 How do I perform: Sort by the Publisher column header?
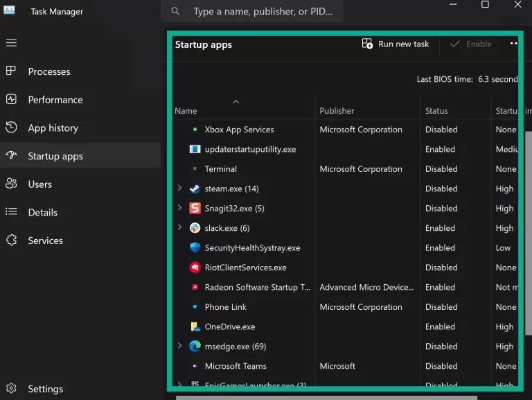[337, 111]
